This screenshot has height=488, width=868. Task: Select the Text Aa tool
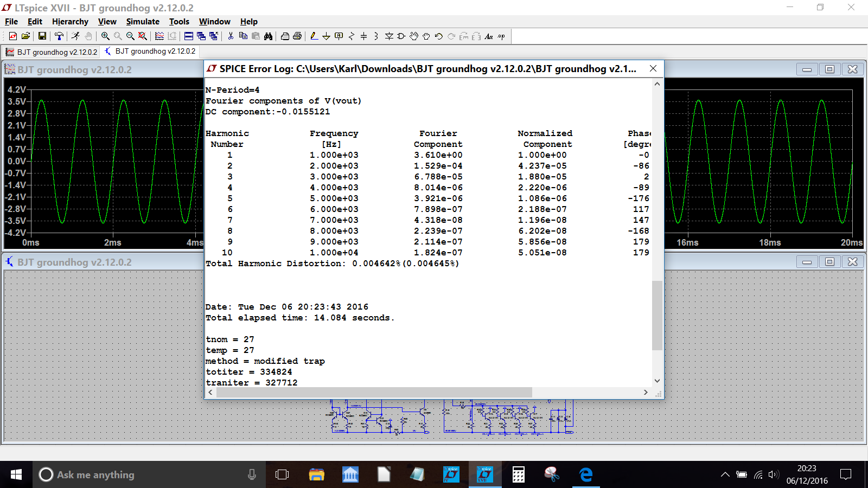click(489, 36)
